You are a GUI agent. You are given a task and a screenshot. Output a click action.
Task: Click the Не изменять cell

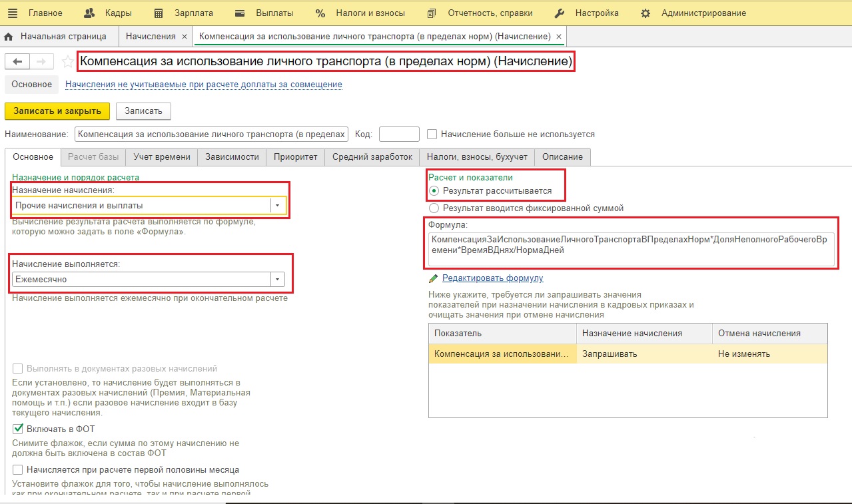tap(770, 354)
